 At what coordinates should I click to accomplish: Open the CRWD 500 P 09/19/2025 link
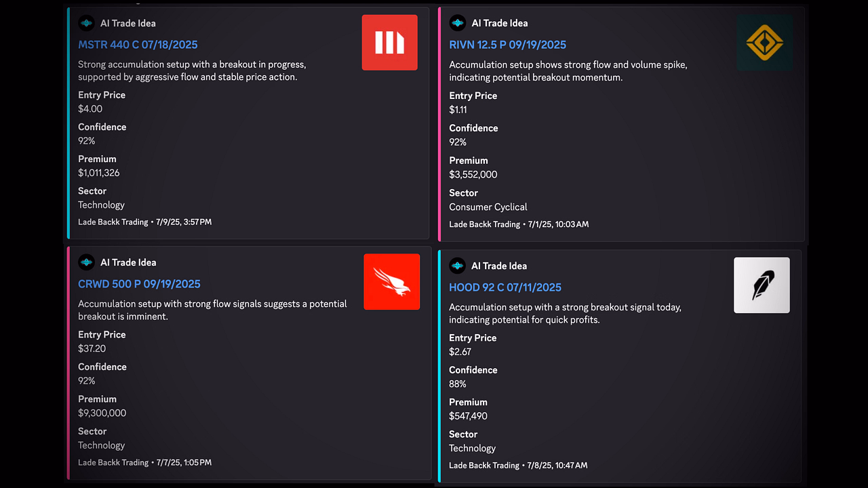click(x=139, y=284)
